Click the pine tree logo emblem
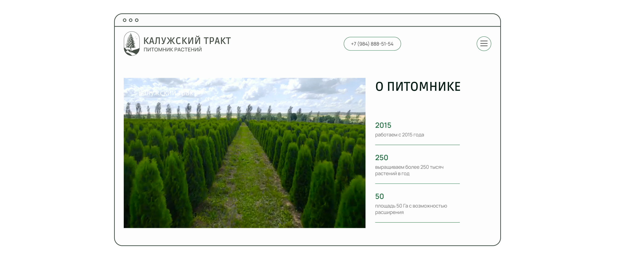This screenshot has height=264, width=644. [x=132, y=44]
